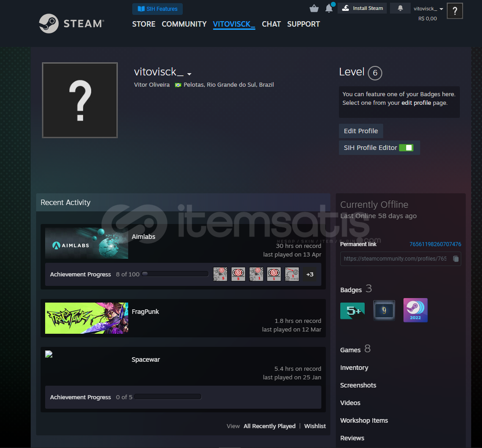
Task: Open the STORE menu
Action: coord(144,24)
